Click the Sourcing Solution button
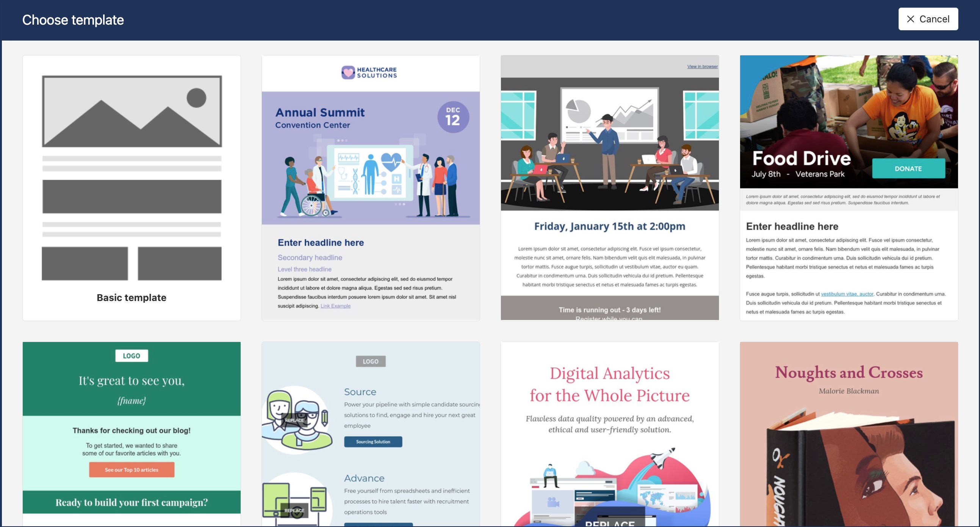Image resolution: width=980 pixels, height=527 pixels. tap(373, 442)
